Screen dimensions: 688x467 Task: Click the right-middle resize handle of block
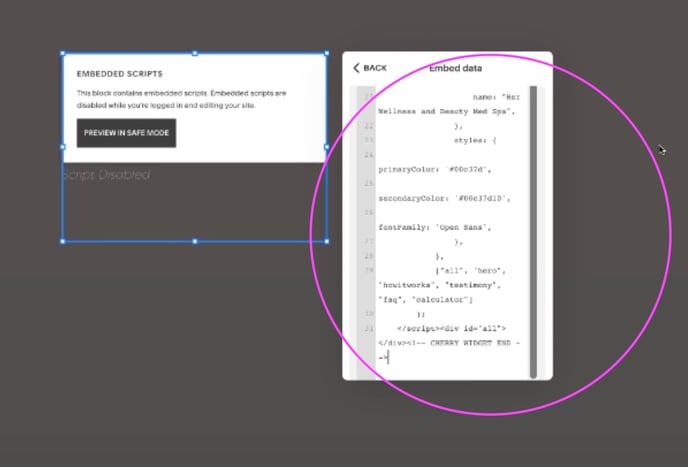(x=326, y=147)
